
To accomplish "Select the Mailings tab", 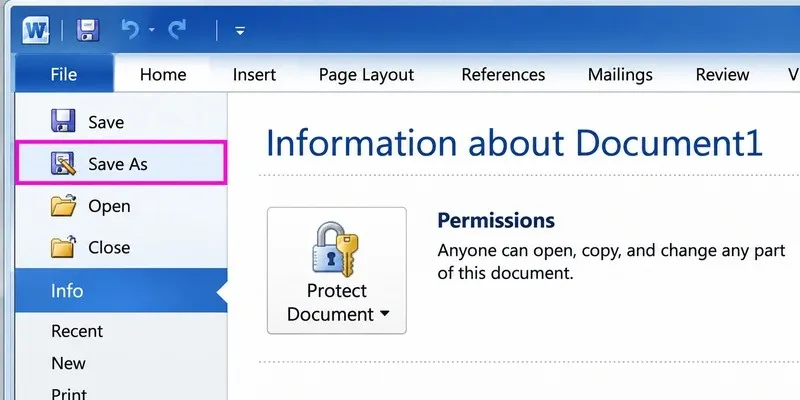I will pyautogui.click(x=620, y=75).
